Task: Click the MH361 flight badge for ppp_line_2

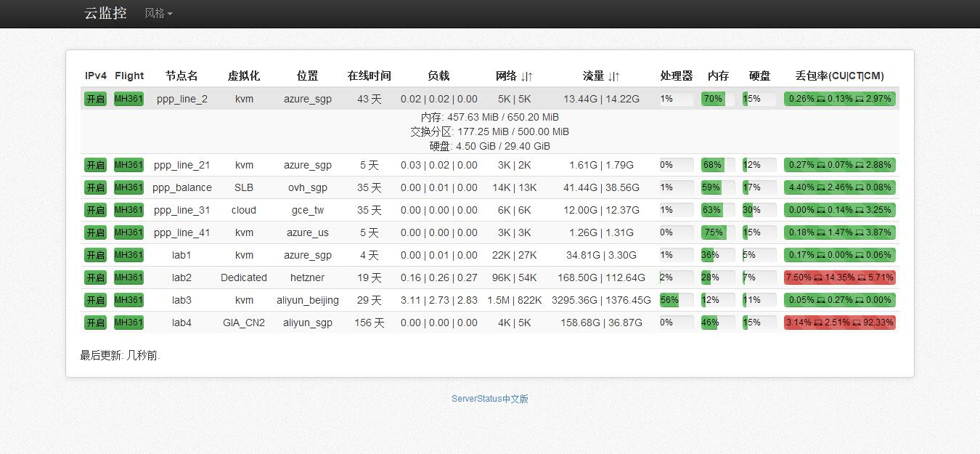Action: (128, 99)
